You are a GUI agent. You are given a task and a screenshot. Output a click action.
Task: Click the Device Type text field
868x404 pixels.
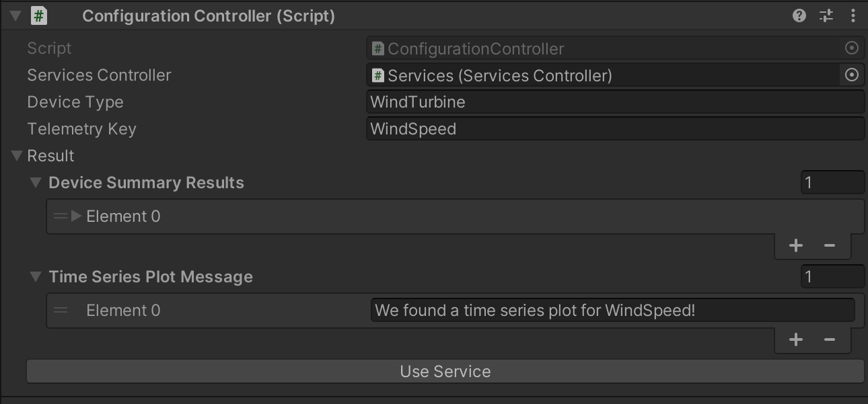pos(615,102)
